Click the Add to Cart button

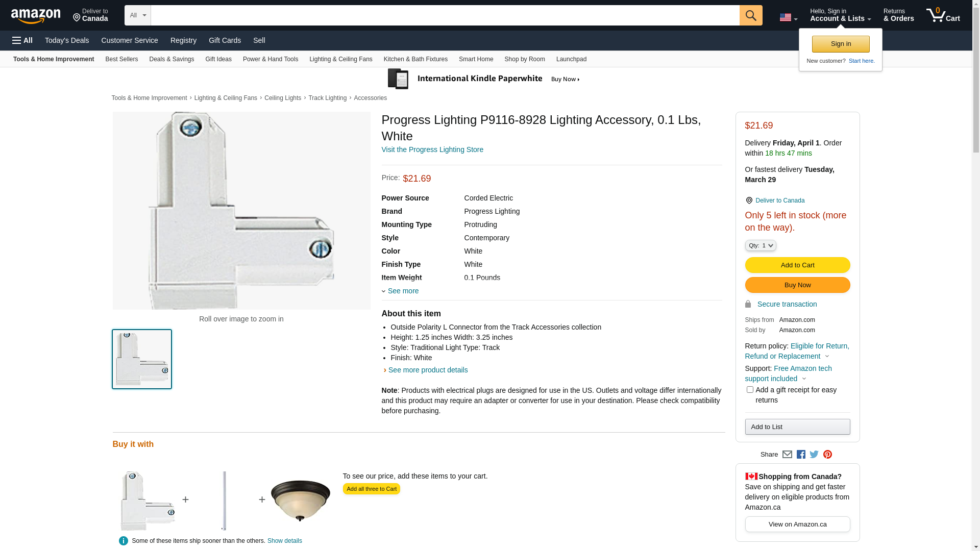[797, 265]
